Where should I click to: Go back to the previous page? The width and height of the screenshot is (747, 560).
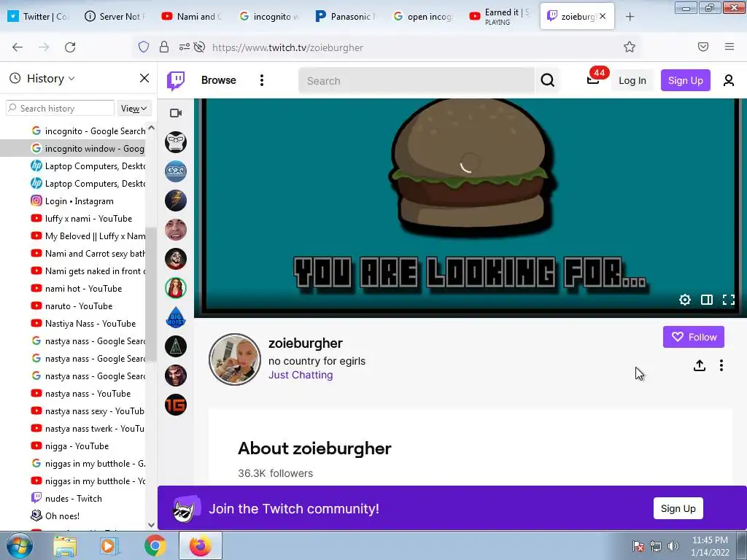point(18,47)
